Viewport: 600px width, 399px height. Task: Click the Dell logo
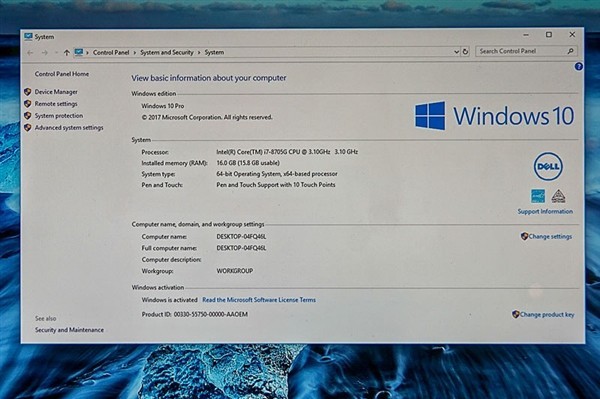click(548, 166)
